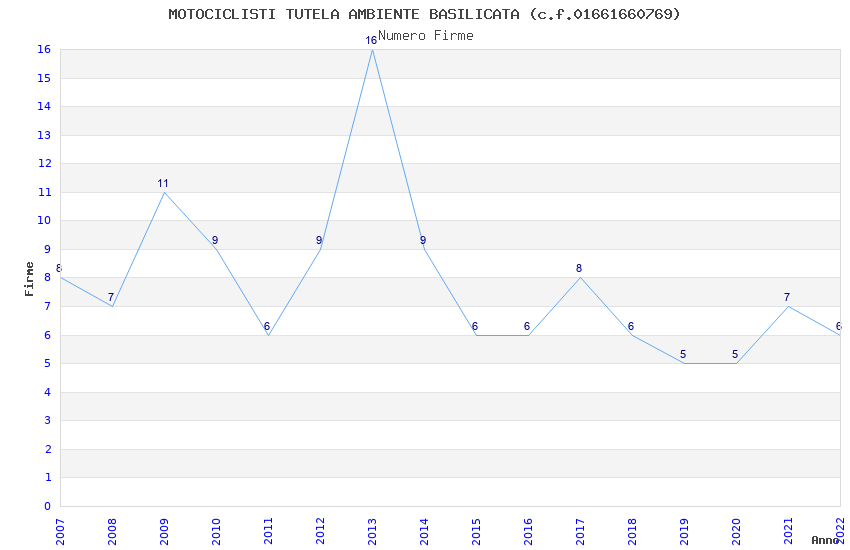Click the y-axis tick value 10
Viewport: 850px width, 550px height.
(44, 221)
